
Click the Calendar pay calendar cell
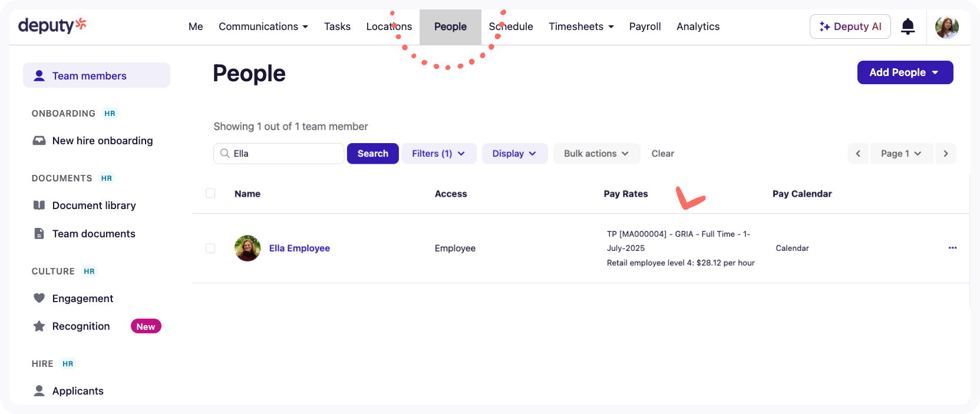(x=792, y=248)
